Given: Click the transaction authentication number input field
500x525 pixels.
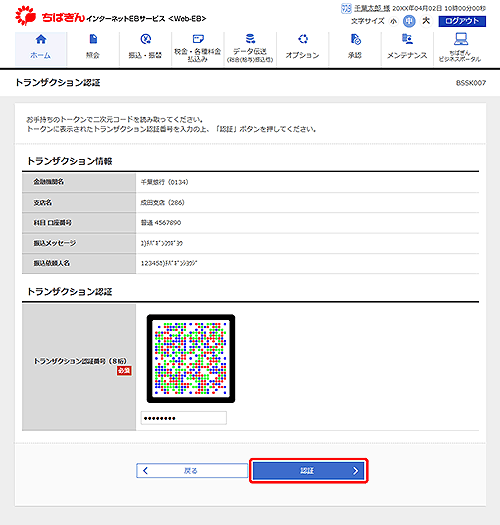Looking at the screenshot, I should (x=184, y=418).
